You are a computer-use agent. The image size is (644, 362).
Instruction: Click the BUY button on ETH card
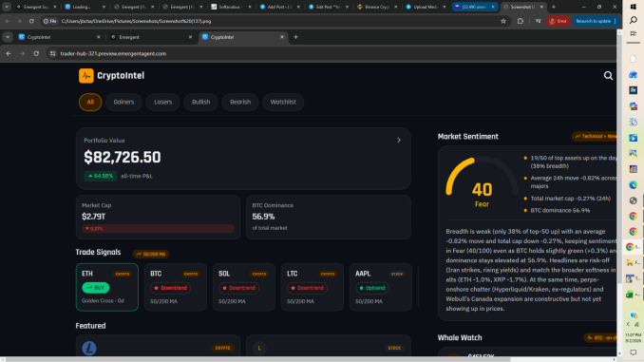tap(96, 288)
